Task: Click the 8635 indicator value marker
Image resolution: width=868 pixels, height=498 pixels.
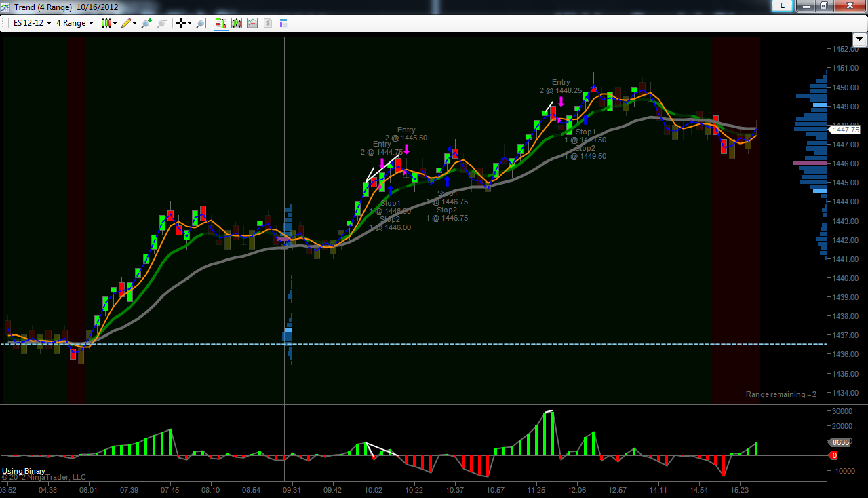Action: (840, 442)
